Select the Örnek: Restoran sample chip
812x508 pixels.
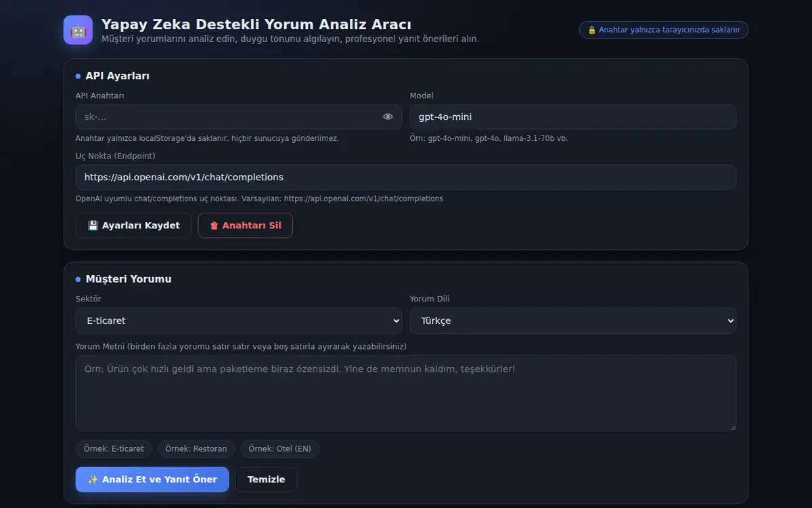tap(197, 449)
